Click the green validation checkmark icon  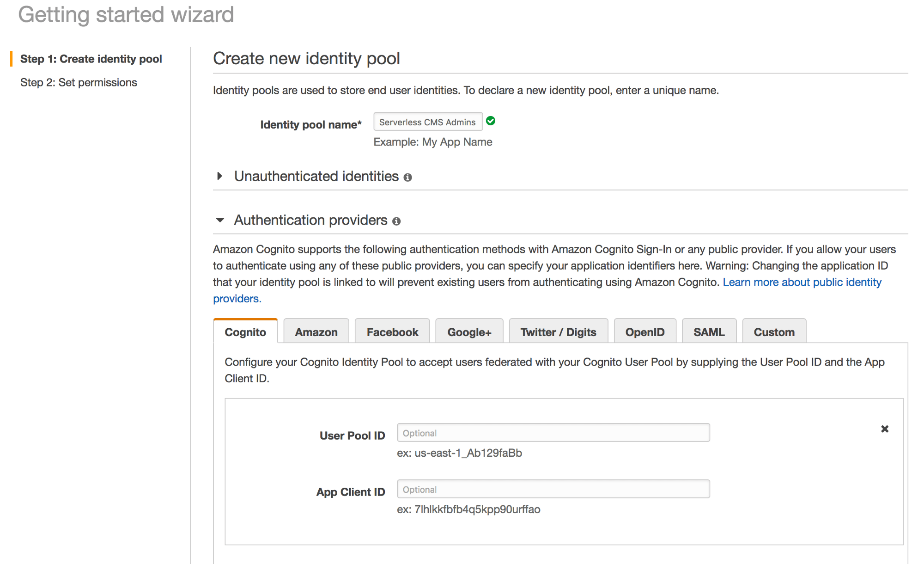491,121
